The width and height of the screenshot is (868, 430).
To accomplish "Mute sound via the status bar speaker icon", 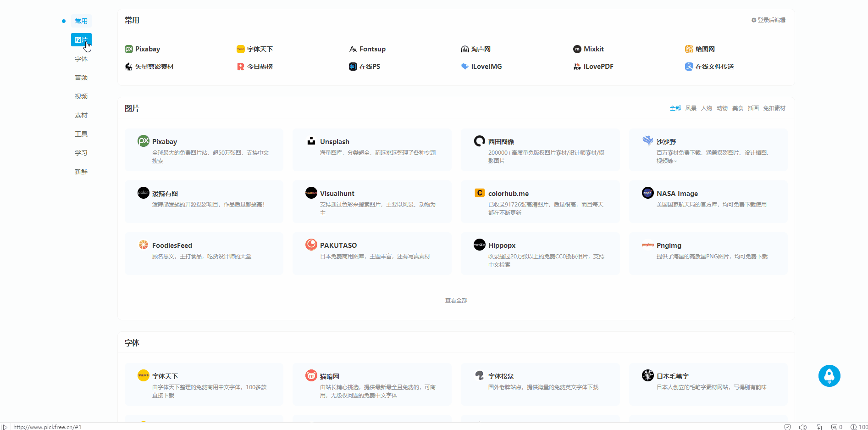I will tap(803, 427).
